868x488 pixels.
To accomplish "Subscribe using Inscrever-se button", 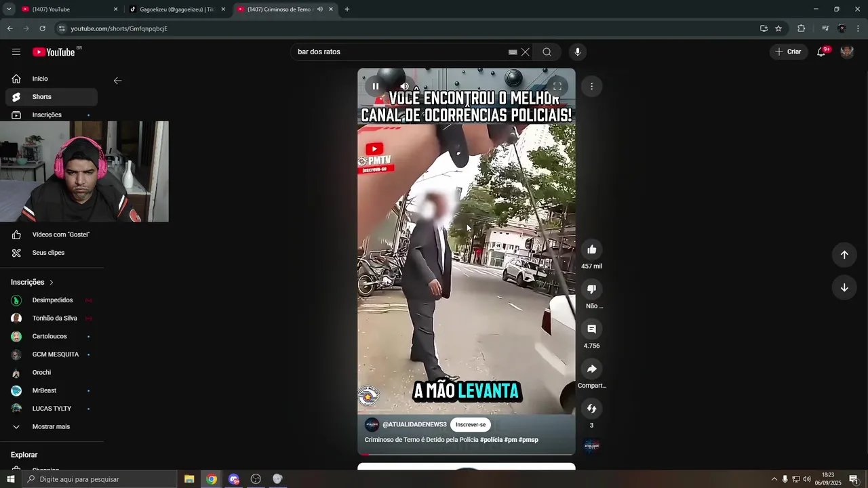I will click(x=471, y=425).
